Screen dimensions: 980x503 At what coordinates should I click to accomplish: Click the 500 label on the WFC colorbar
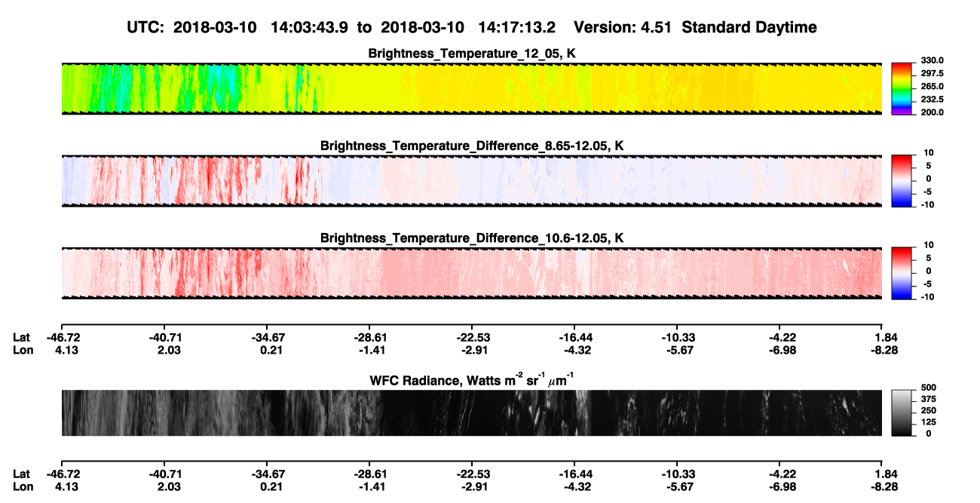coord(929,387)
